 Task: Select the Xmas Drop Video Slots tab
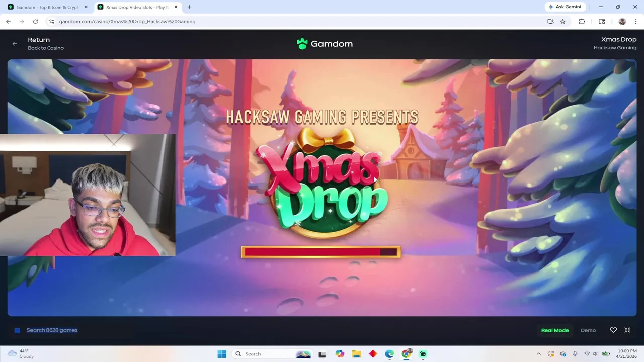point(137,7)
